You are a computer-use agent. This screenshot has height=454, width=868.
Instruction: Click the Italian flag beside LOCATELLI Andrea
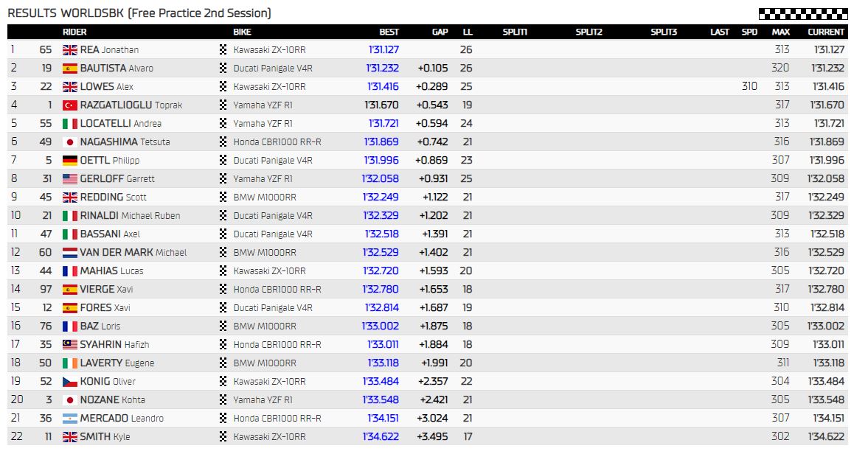coord(70,124)
